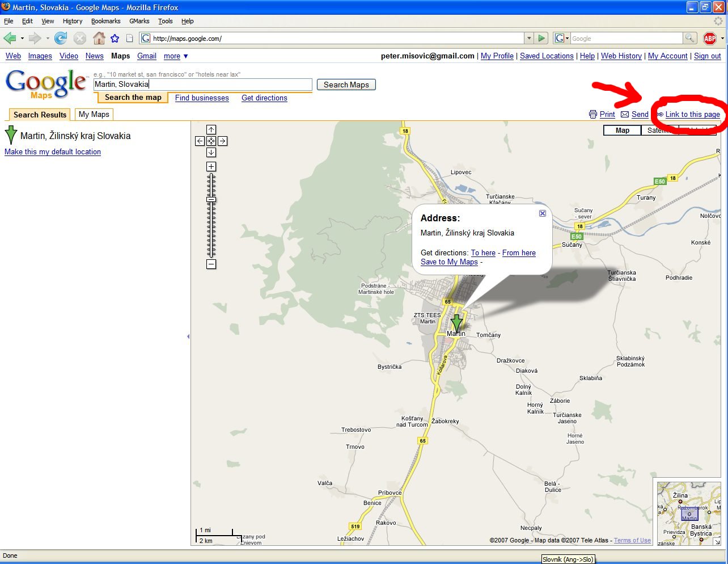Return to last result center button

tap(211, 141)
